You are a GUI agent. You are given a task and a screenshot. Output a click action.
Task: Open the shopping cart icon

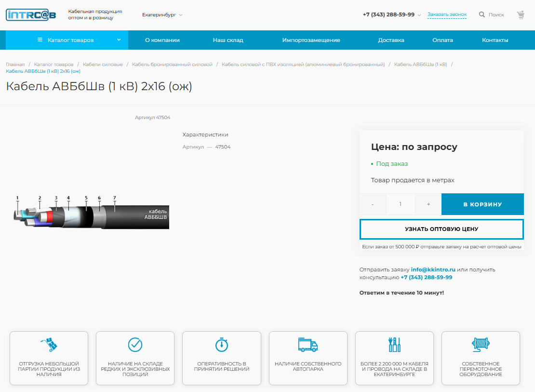pos(521,15)
